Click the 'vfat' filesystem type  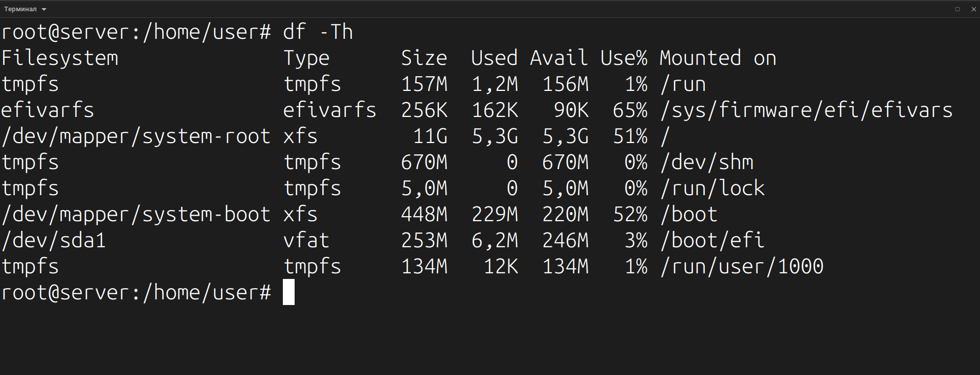click(x=306, y=241)
